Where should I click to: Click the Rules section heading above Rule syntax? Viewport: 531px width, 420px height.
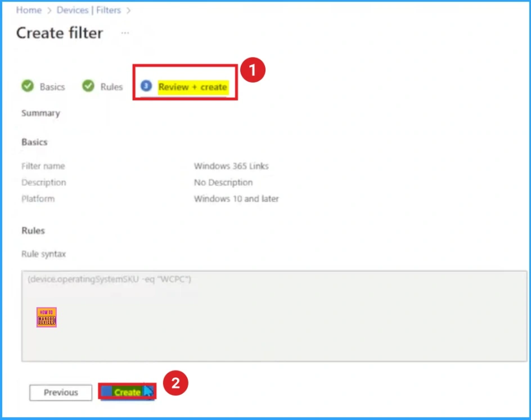point(33,231)
